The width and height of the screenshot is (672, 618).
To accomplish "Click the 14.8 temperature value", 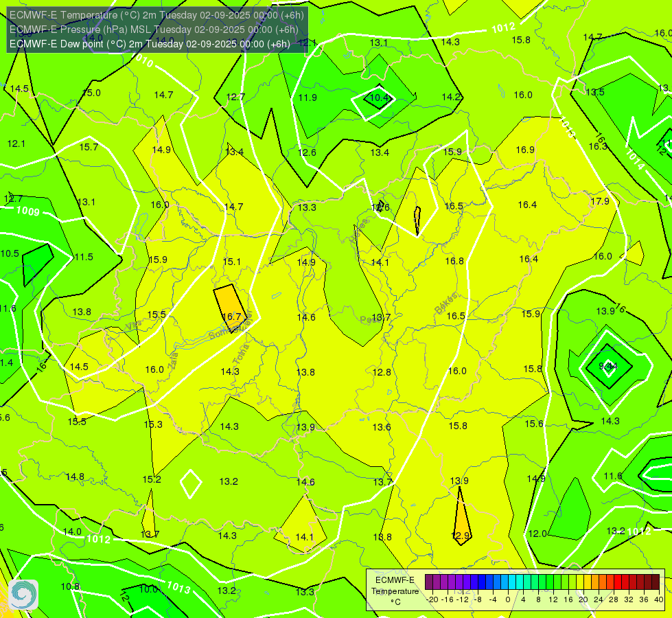I will pos(75,477).
